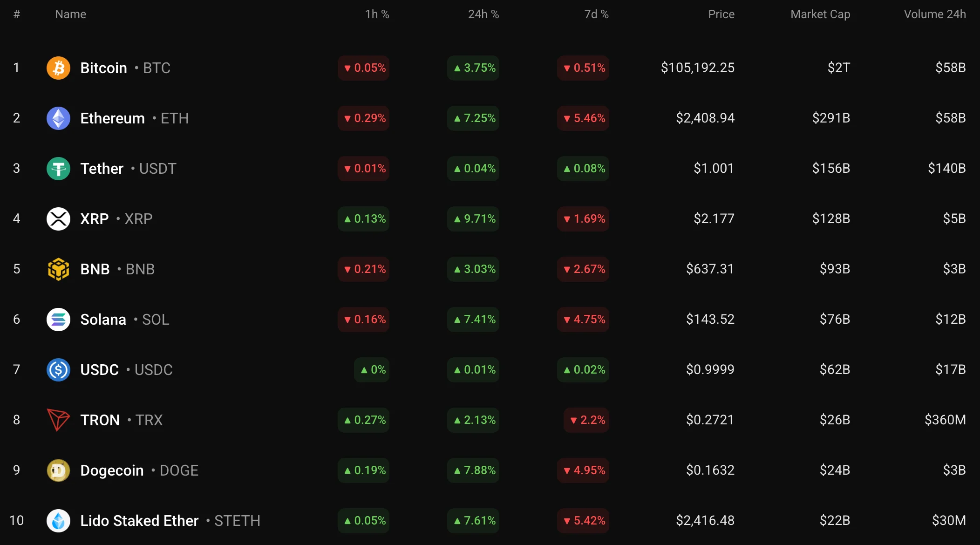Open the Lido Staked Ether link
Image resolution: width=980 pixels, height=545 pixels.
139,521
